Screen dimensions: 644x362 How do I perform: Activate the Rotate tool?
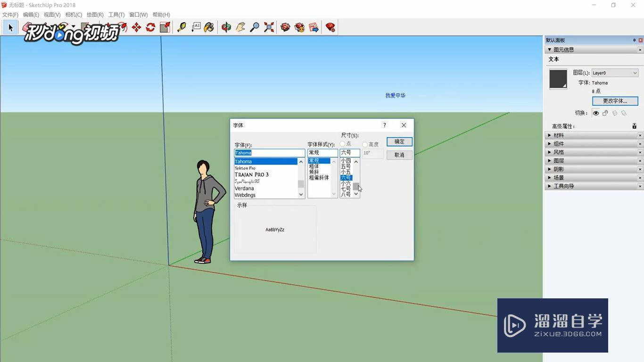tap(150, 27)
